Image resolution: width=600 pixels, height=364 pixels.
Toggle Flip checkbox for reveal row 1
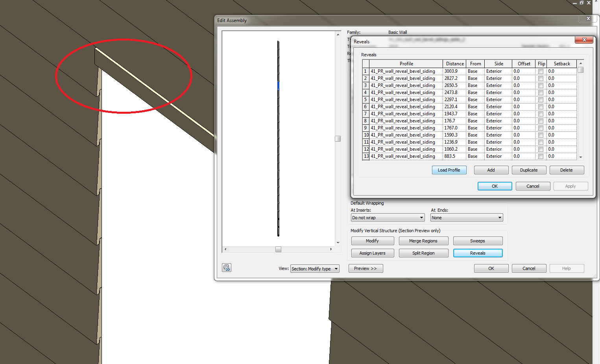pos(541,71)
